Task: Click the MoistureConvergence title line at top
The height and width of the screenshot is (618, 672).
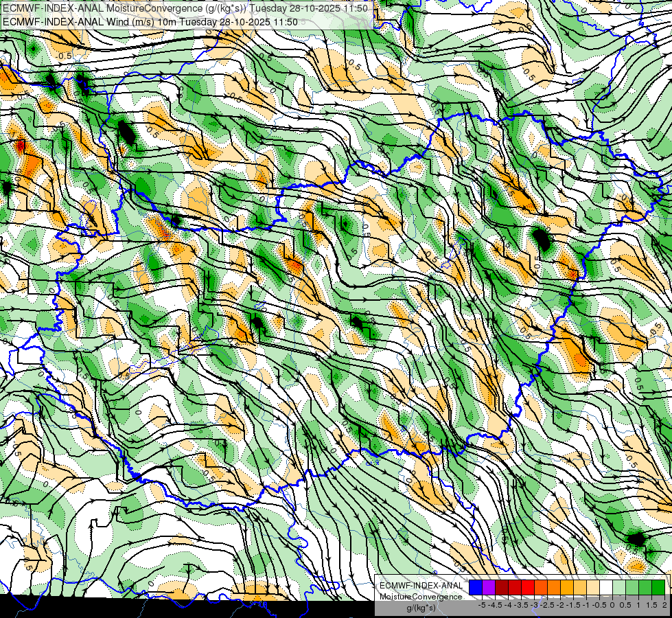Action: point(185,8)
